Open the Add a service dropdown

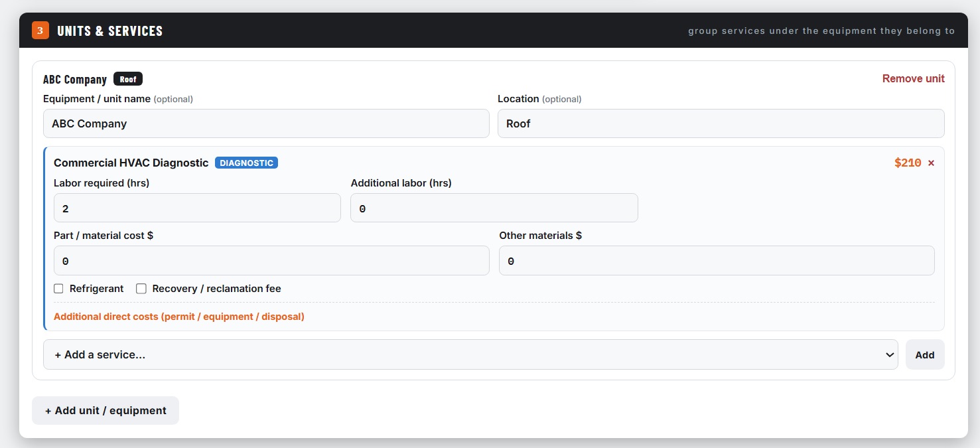click(470, 354)
